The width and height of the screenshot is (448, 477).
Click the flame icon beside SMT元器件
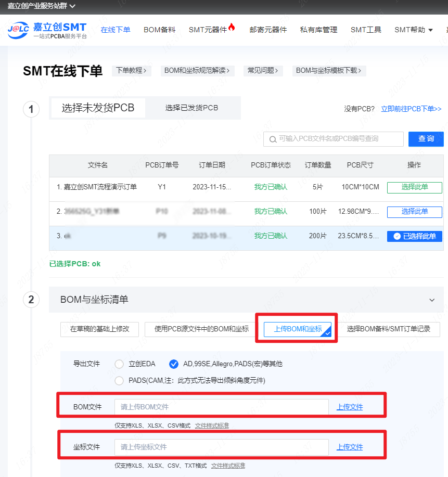coord(232,28)
